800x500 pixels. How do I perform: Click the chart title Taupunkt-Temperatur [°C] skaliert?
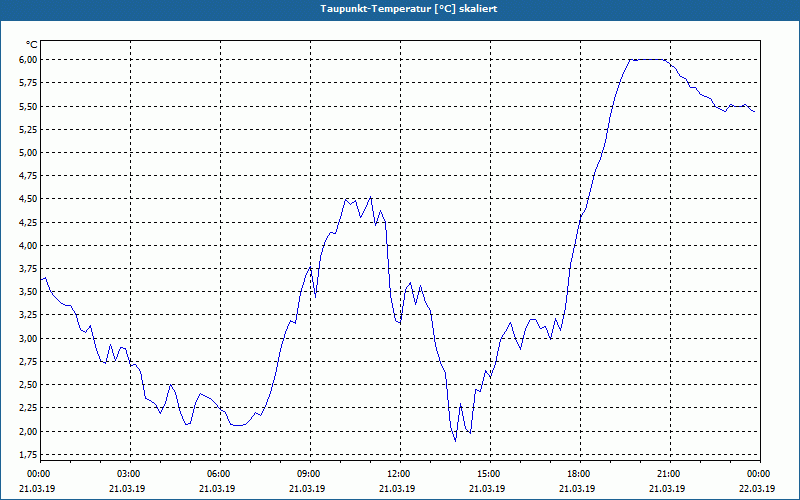click(409, 9)
